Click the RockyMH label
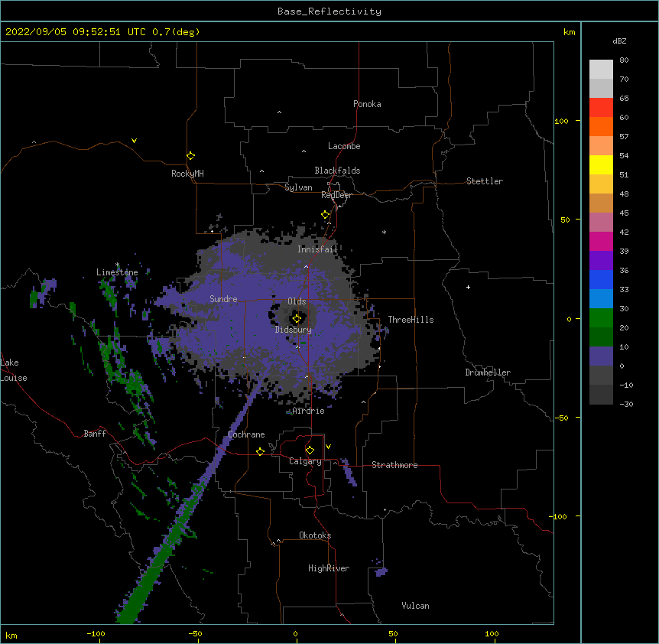659x644 pixels. click(187, 174)
